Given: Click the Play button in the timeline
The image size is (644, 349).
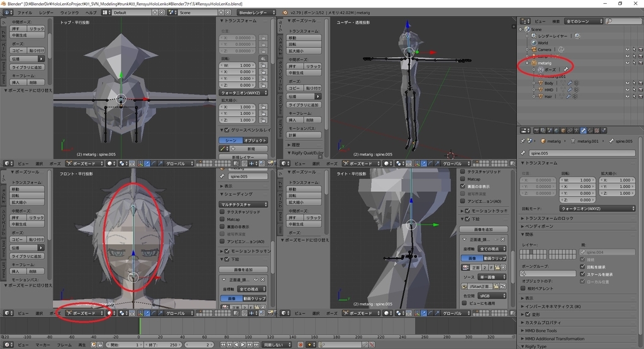Looking at the screenshot, I should (243, 345).
